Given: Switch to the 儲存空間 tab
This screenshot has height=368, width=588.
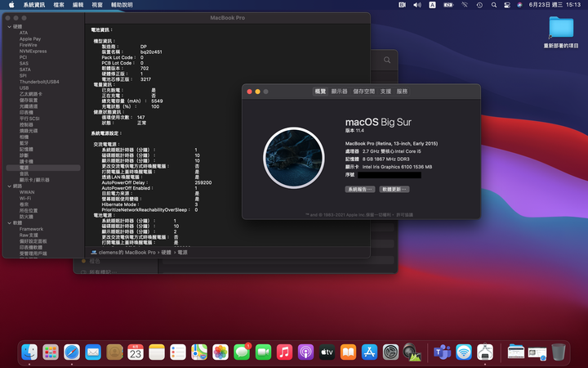Looking at the screenshot, I should point(363,92).
